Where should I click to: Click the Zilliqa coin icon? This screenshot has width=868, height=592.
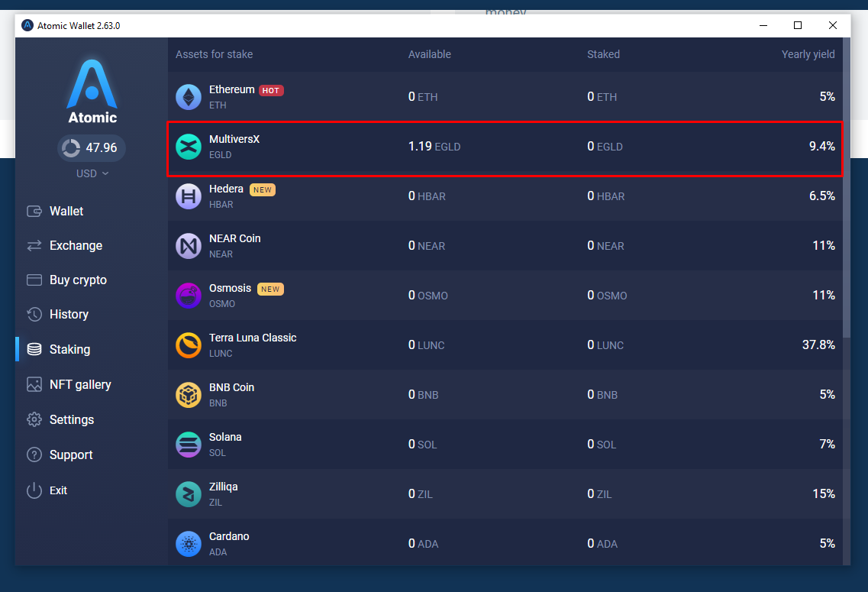coord(188,493)
